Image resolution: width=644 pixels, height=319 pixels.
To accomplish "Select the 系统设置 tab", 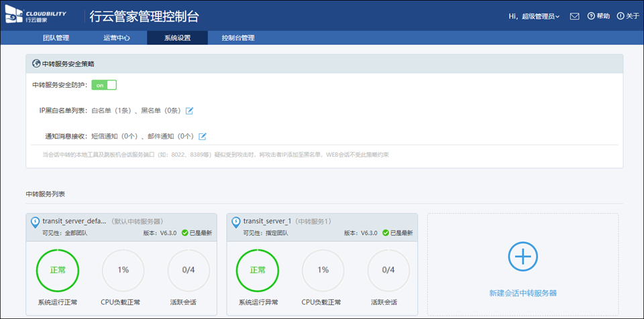I will point(177,38).
